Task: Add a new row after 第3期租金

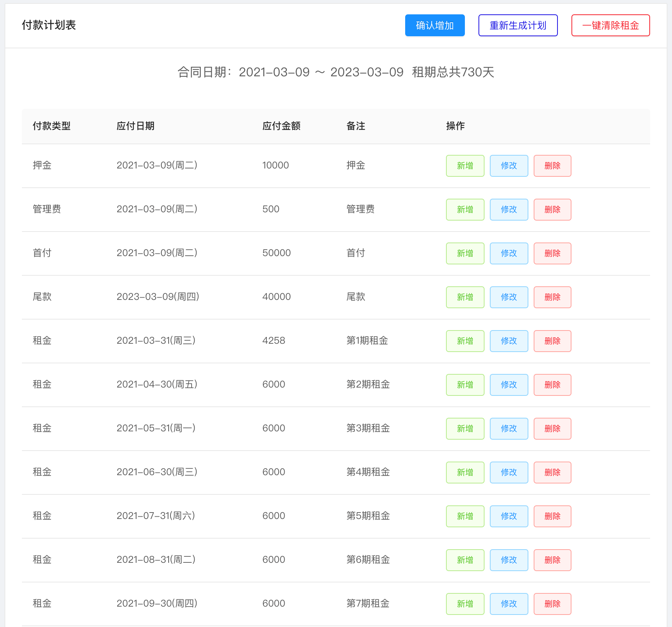Action: [x=465, y=429]
